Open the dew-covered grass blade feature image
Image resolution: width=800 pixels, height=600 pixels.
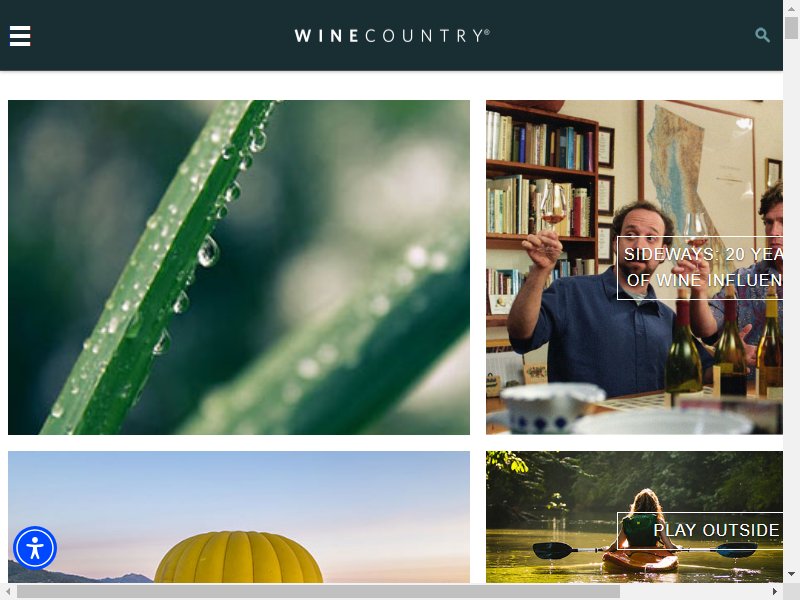coord(239,267)
